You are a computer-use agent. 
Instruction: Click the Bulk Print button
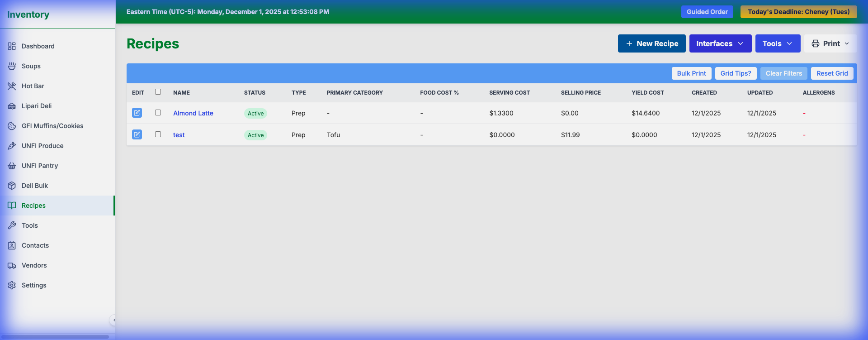[691, 73]
